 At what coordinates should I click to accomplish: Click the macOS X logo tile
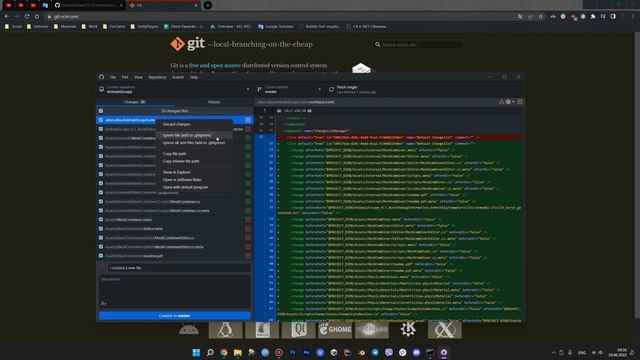(444, 329)
